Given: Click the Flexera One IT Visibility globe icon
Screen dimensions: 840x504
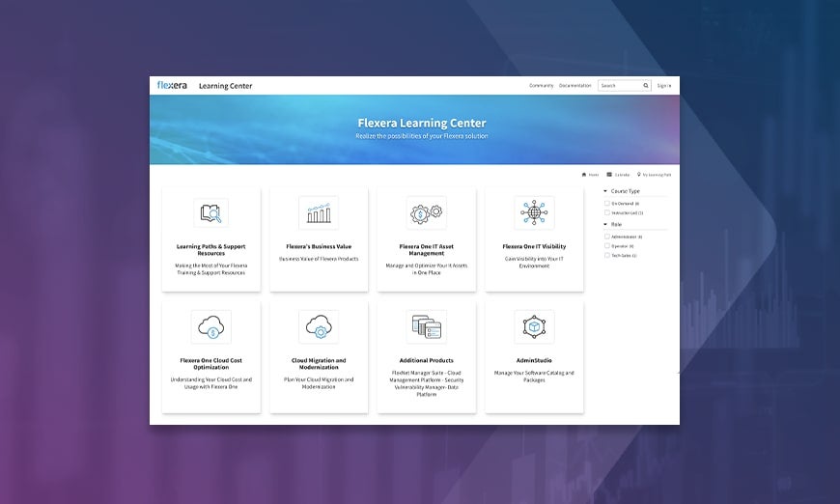Looking at the screenshot, I should [x=534, y=213].
